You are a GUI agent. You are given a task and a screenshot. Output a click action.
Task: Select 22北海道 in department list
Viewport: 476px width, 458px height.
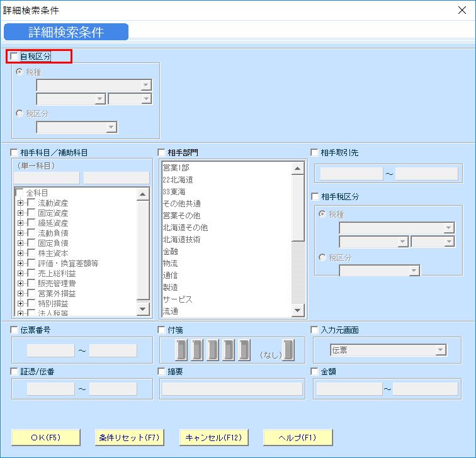coord(227,179)
